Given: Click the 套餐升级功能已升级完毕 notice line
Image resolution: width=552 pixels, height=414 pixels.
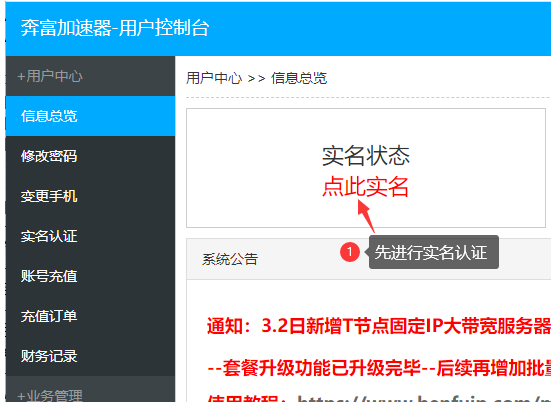Looking at the screenshot, I should 379,368.
